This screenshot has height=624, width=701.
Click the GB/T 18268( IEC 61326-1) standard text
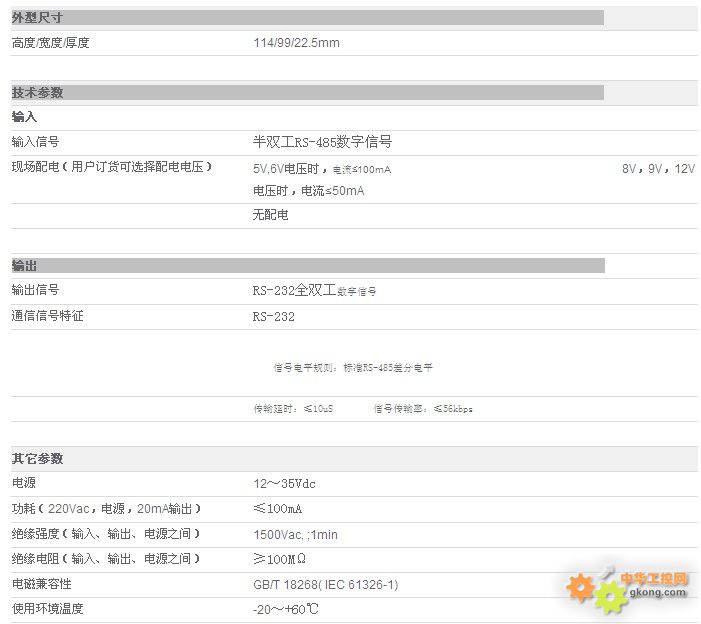coord(325,584)
